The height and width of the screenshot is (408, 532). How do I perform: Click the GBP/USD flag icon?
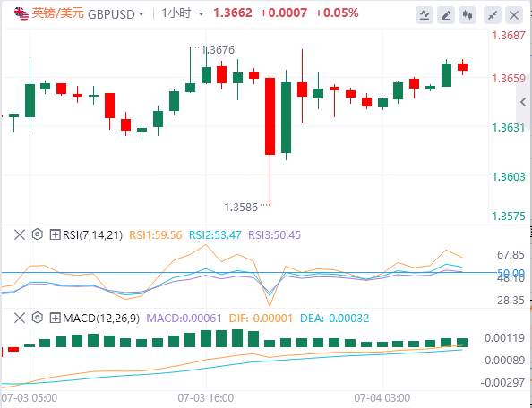pyautogui.click(x=21, y=14)
